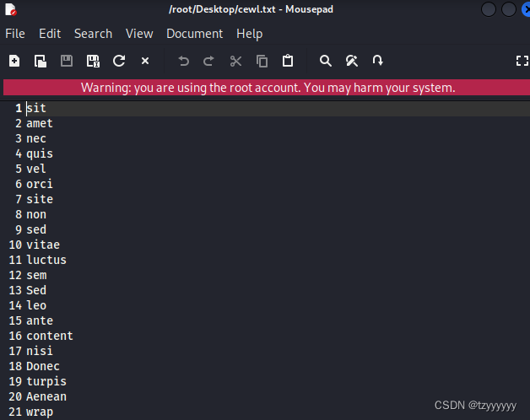Click the Redo arrow icon
Screen dimensions: 530x420
[x=209, y=62]
